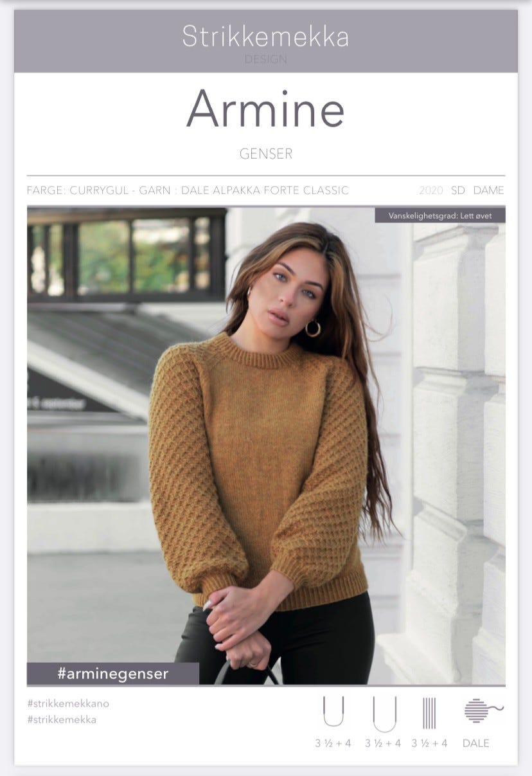This screenshot has width=532, height=776.
Task: Click the Vanskelighetsgrad: Lett øvet badge
Action: point(440,215)
